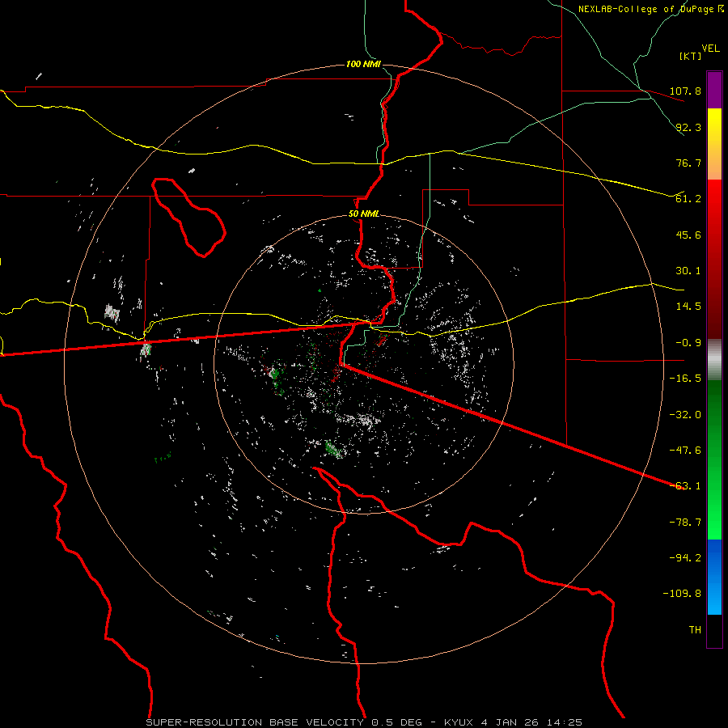
Task: Click the NEXLAB-College of DuPage label
Action: [647, 9]
